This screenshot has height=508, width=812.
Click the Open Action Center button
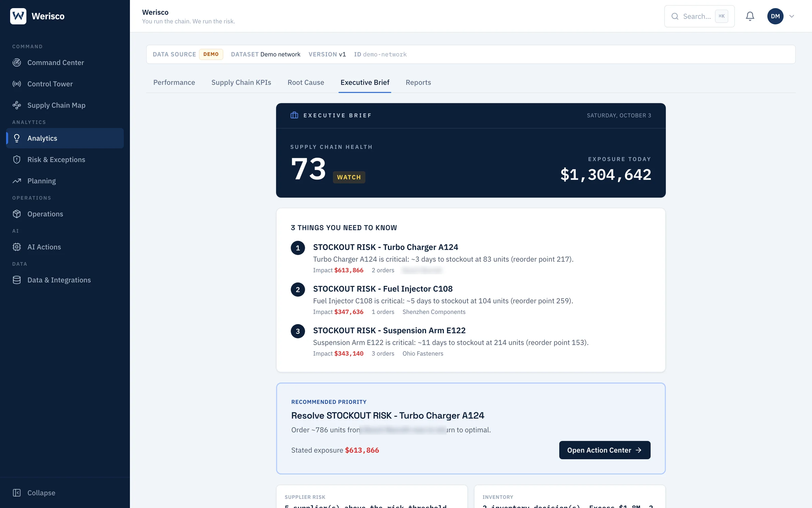point(605,450)
